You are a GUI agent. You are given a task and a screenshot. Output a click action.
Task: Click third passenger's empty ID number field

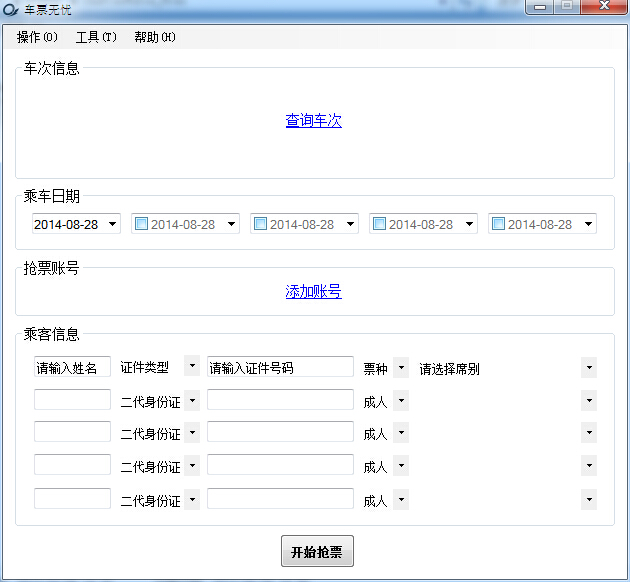tap(280, 464)
